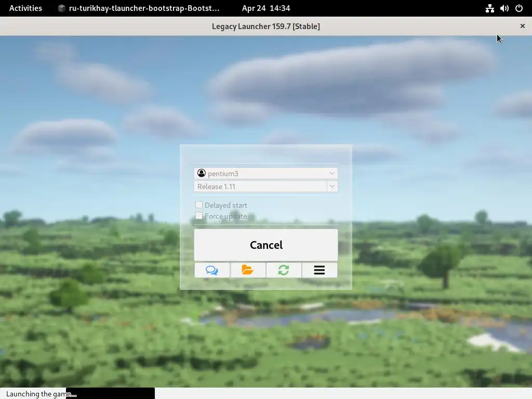Open the hamburger settings menu button
Screen dimensions: 532x399
click(320, 270)
